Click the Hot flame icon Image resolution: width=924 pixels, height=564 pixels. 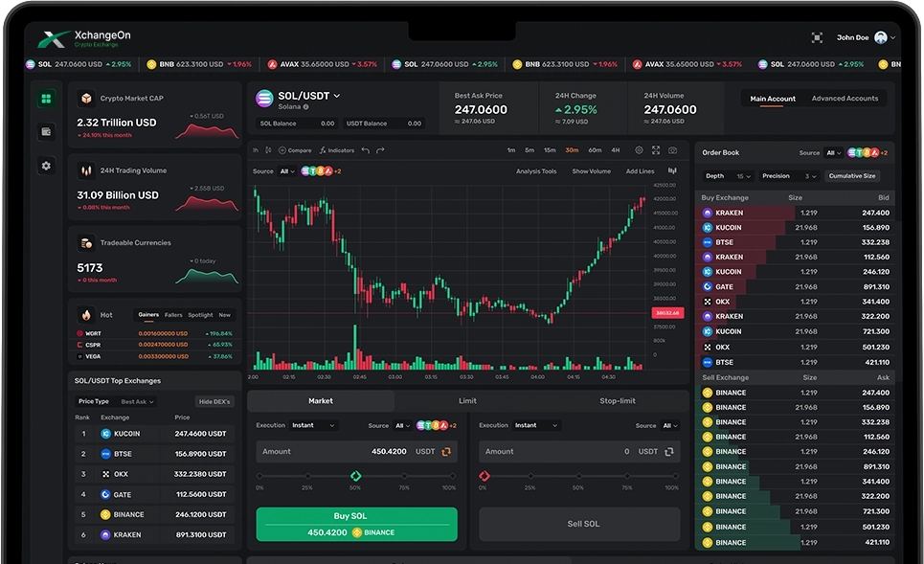[86, 315]
